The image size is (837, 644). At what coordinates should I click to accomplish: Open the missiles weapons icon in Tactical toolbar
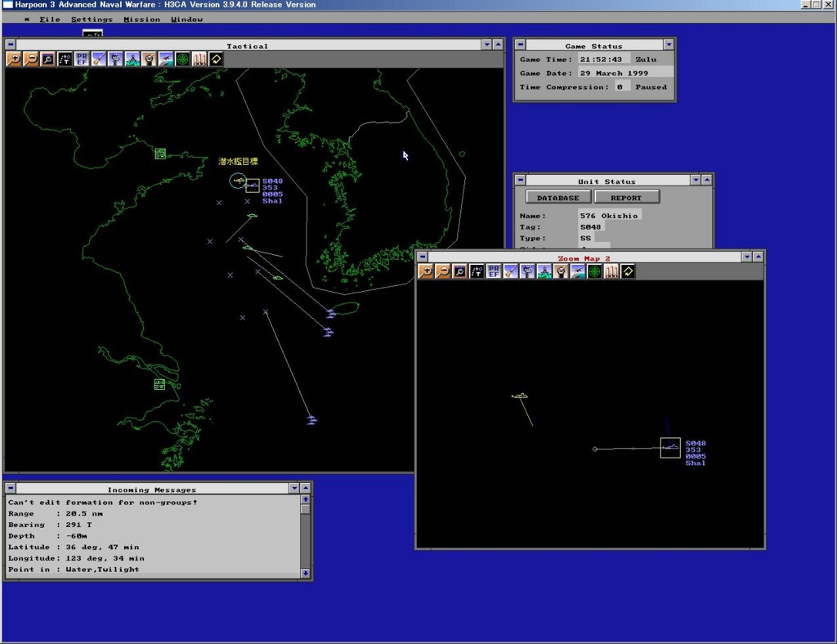[x=199, y=59]
